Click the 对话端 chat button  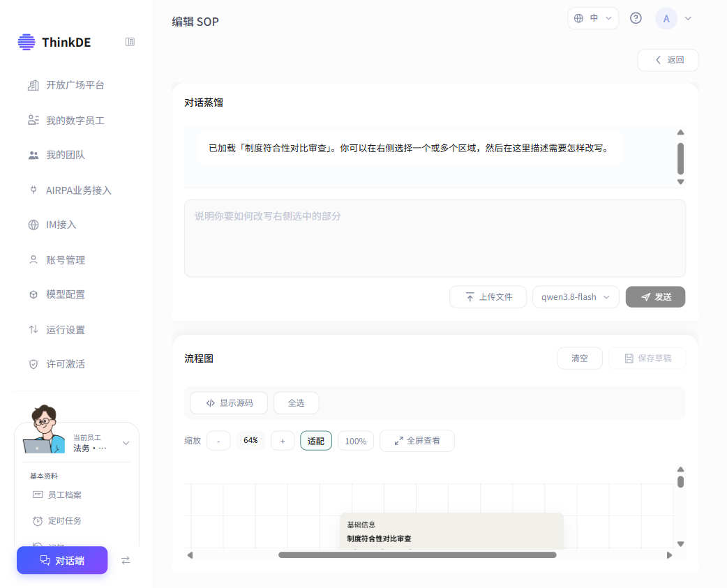coord(62,561)
